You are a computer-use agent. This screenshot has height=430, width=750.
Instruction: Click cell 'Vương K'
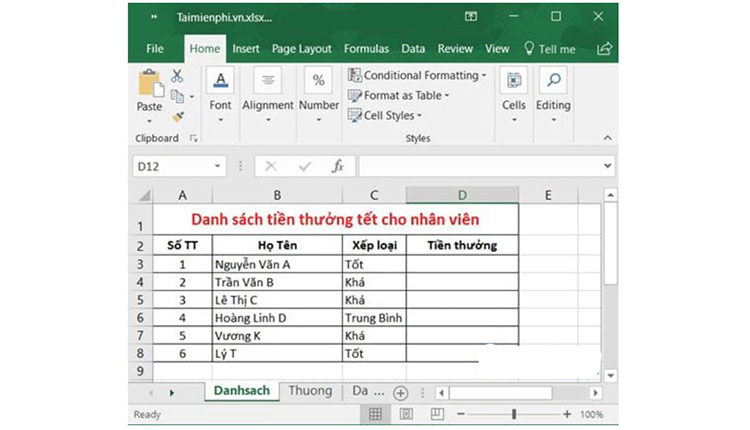pyautogui.click(x=277, y=336)
